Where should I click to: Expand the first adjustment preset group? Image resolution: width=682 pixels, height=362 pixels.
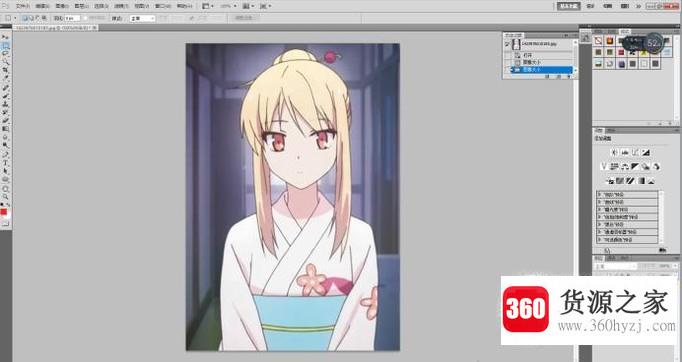pos(600,194)
